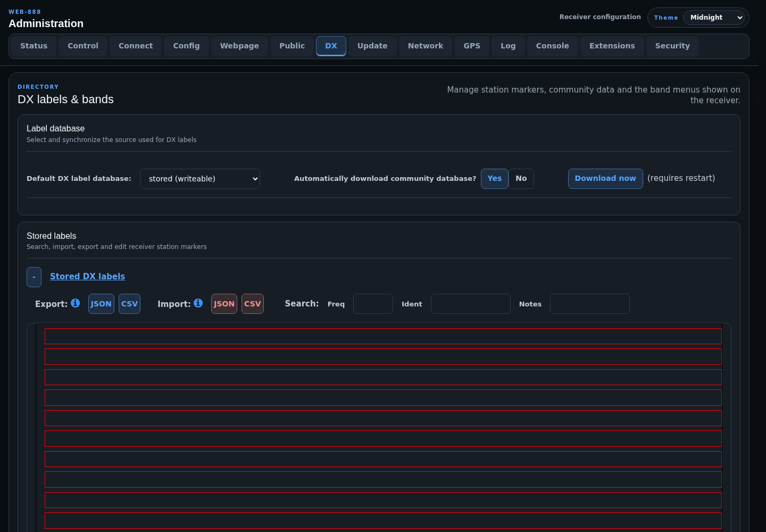Click the Import info icon

(x=198, y=303)
